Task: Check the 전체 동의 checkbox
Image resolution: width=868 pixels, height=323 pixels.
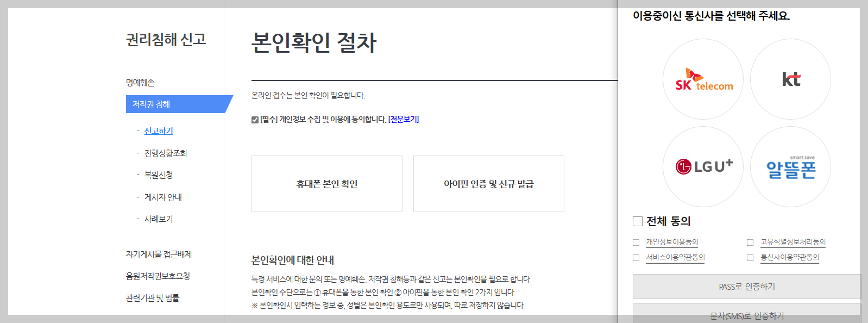Action: tap(638, 221)
